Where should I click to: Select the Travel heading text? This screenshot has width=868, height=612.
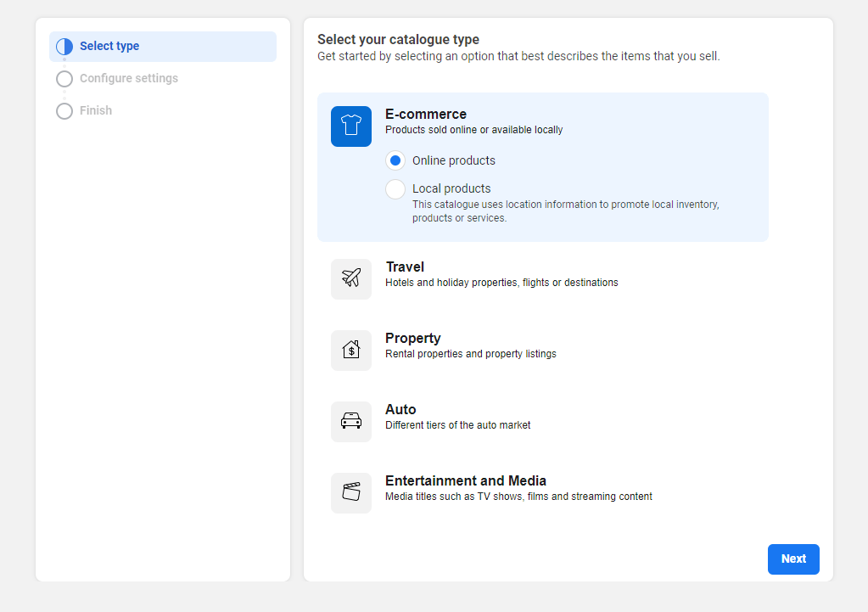tap(405, 267)
